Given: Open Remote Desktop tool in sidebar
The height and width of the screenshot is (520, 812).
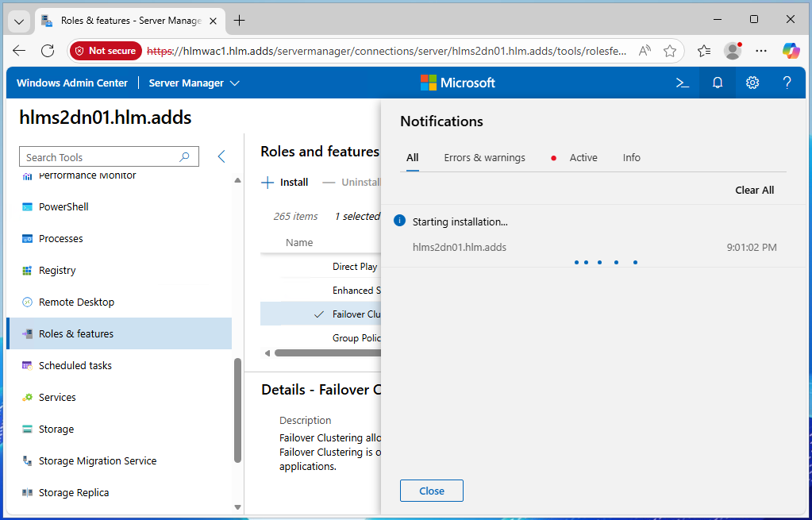Looking at the screenshot, I should tap(76, 302).
